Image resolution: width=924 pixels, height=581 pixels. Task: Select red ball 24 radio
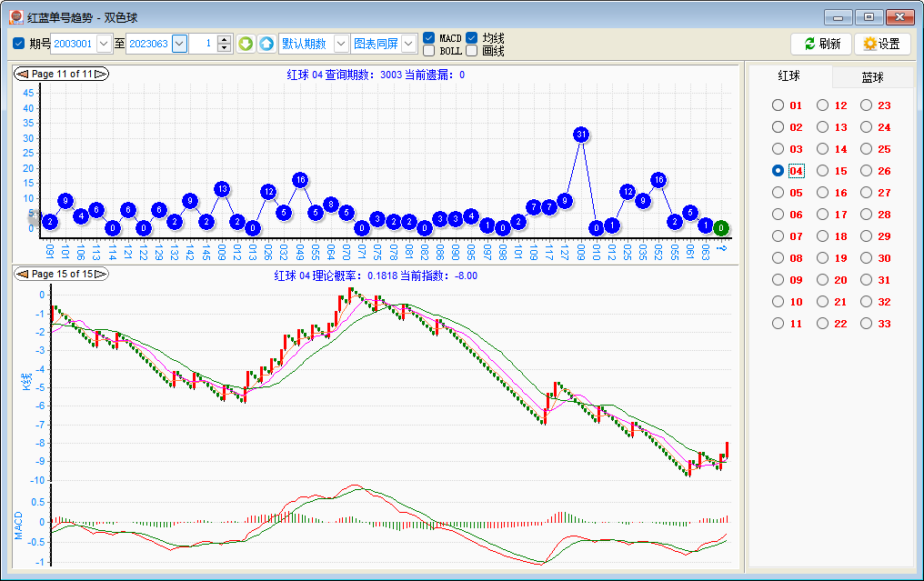pyautogui.click(x=866, y=126)
